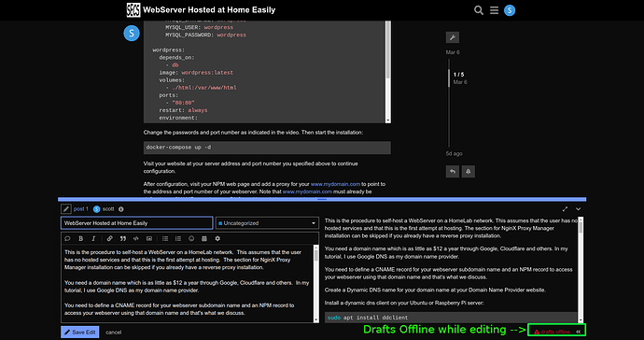Click the composer edit pencil icon
Image resolution: width=644 pixels, height=340 pixels.
[x=65, y=209]
